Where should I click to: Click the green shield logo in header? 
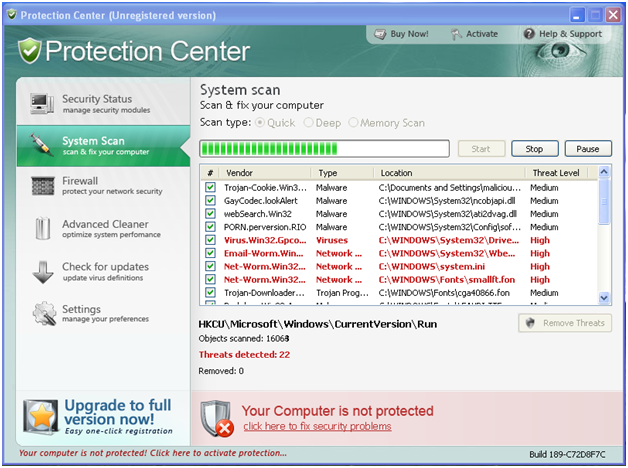point(30,51)
